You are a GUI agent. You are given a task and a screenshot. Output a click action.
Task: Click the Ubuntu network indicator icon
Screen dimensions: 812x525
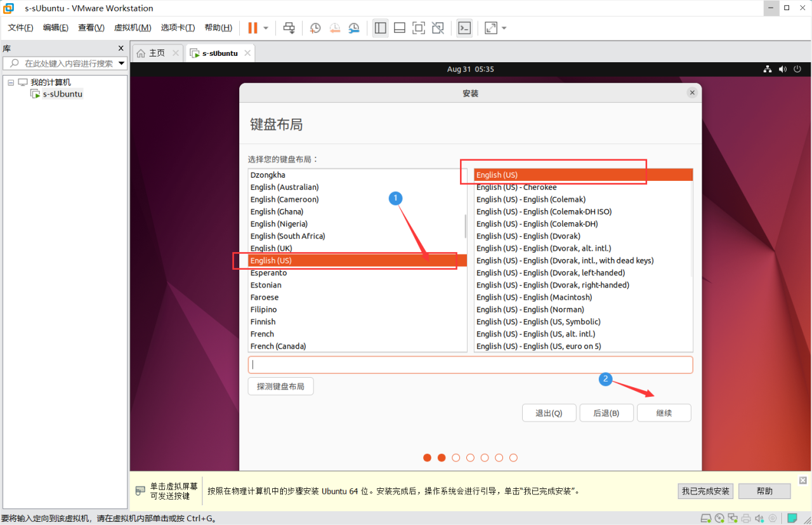(767, 69)
